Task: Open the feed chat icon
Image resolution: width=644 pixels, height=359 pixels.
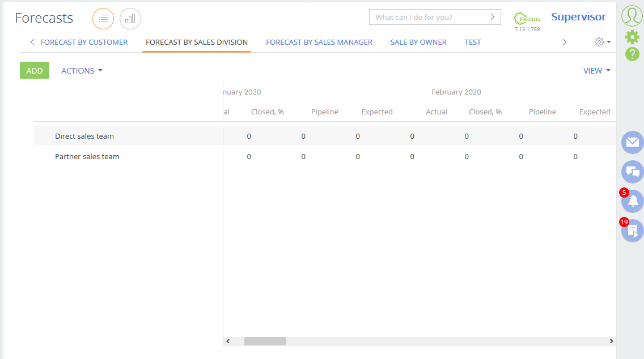Action: (633, 172)
